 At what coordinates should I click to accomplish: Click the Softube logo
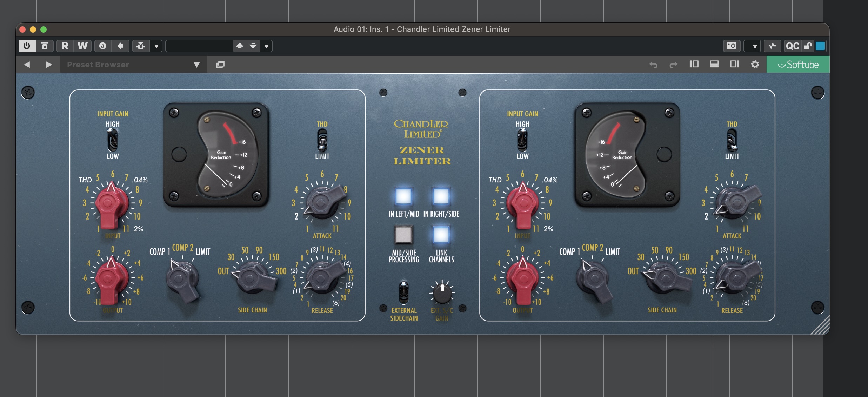[799, 64]
